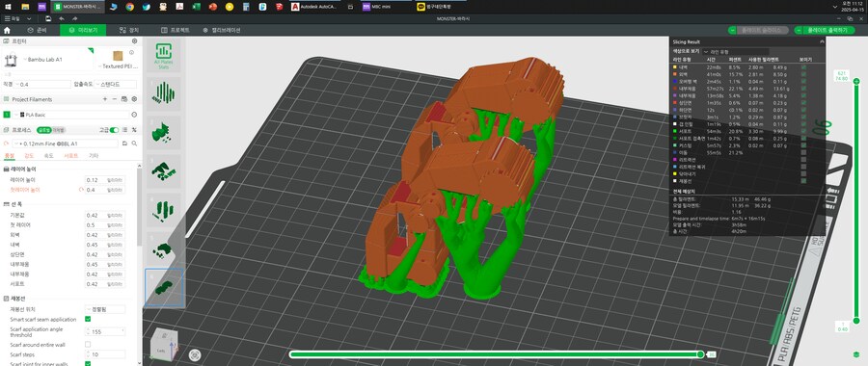Search process settings magnifier icon
This screenshot has height=366, width=868.
[134, 144]
